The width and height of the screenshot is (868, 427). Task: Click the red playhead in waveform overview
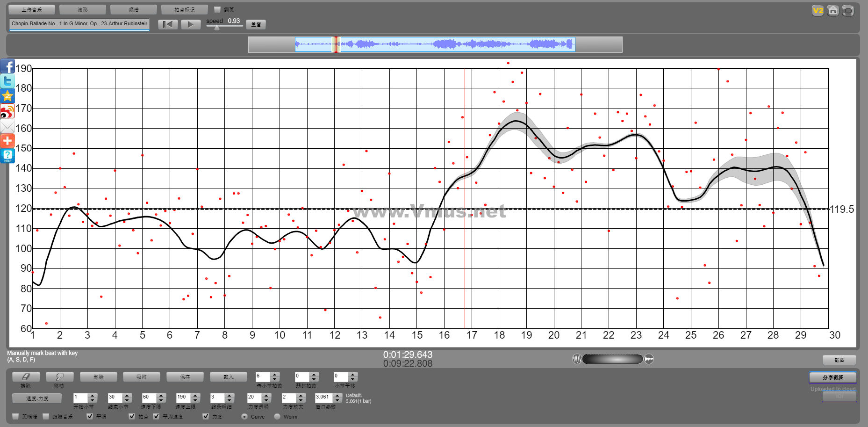pyautogui.click(x=336, y=44)
